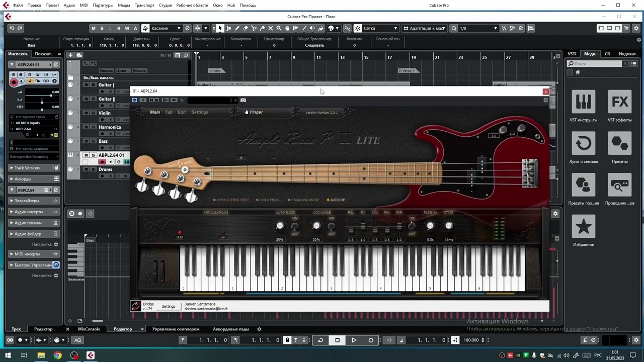Open the Сетка snap type dropdown

380,28
